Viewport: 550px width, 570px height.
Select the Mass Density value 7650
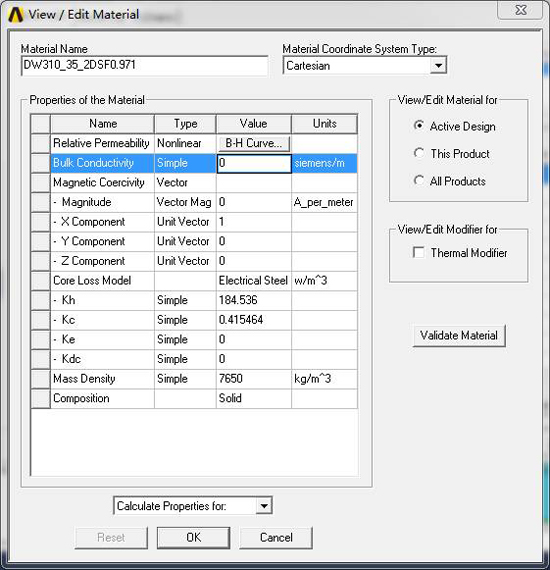coord(254,379)
